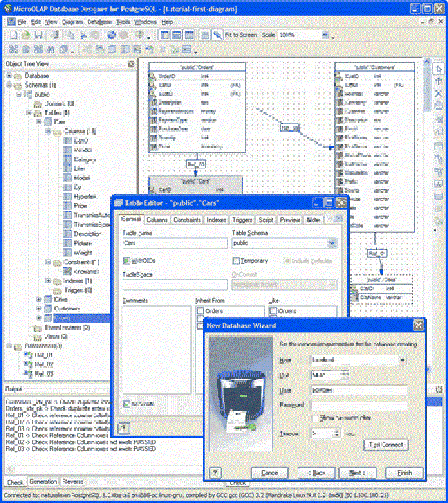Click the Ref_01 reference icon in tree
This screenshot has height=503, width=448.
[28, 355]
